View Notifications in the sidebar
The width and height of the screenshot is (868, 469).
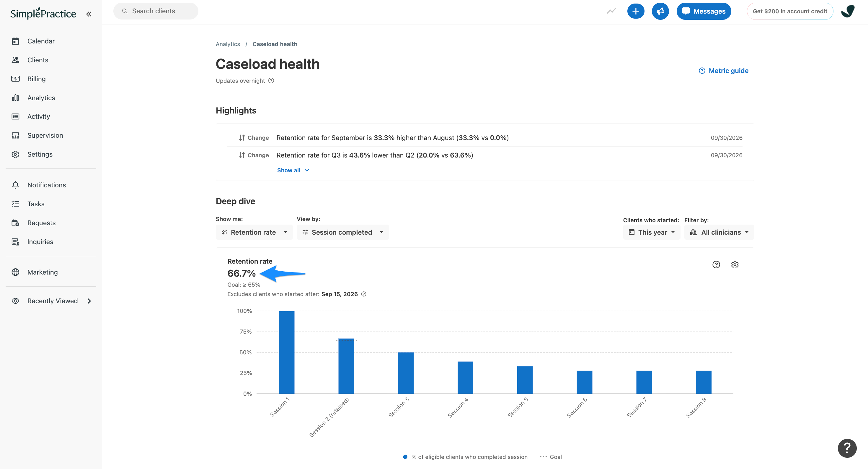click(47, 185)
